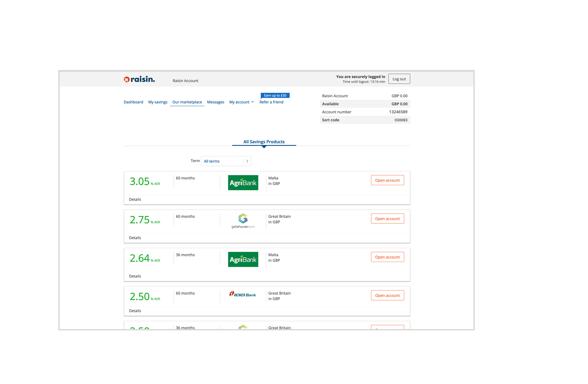The image size is (588, 384).
Task: Click the AgriBank logo on the 3.05% offer
Action: point(243,183)
